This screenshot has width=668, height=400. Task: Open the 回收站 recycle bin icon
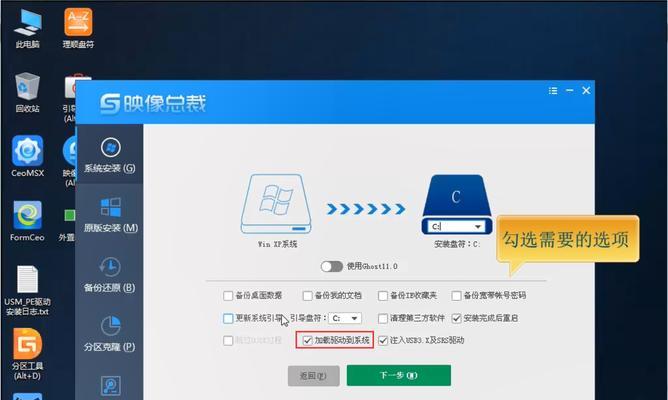coord(27,93)
